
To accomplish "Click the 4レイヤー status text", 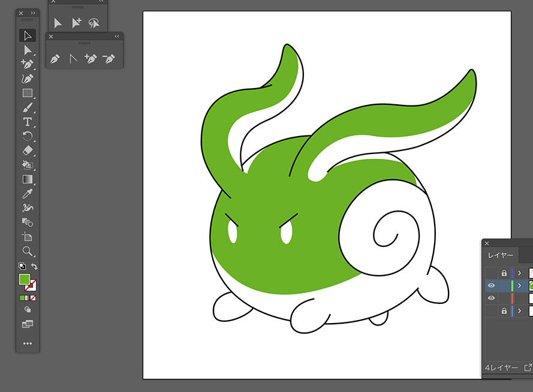I will point(501,368).
